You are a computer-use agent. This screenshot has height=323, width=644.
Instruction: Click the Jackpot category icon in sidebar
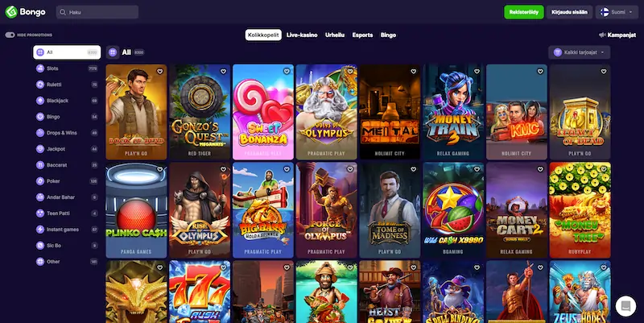pos(40,149)
